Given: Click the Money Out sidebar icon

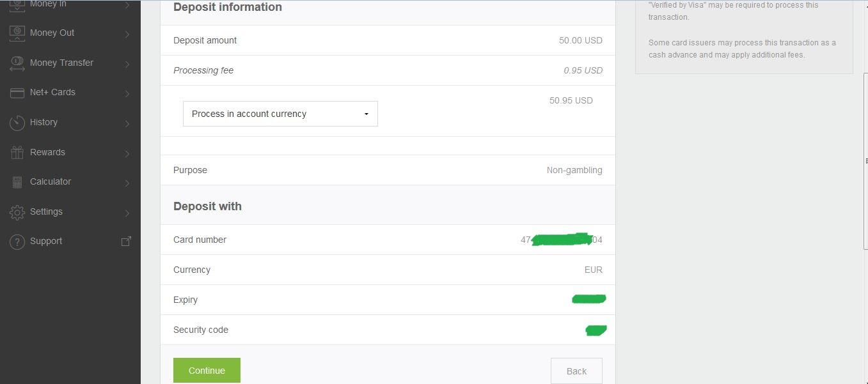Looking at the screenshot, I should [17, 33].
